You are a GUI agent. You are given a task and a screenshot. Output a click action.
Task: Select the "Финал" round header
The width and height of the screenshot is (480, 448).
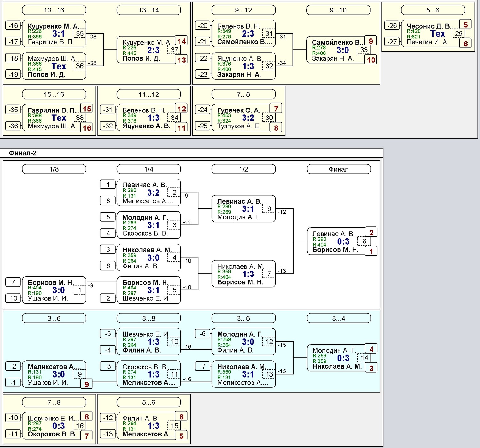point(339,169)
